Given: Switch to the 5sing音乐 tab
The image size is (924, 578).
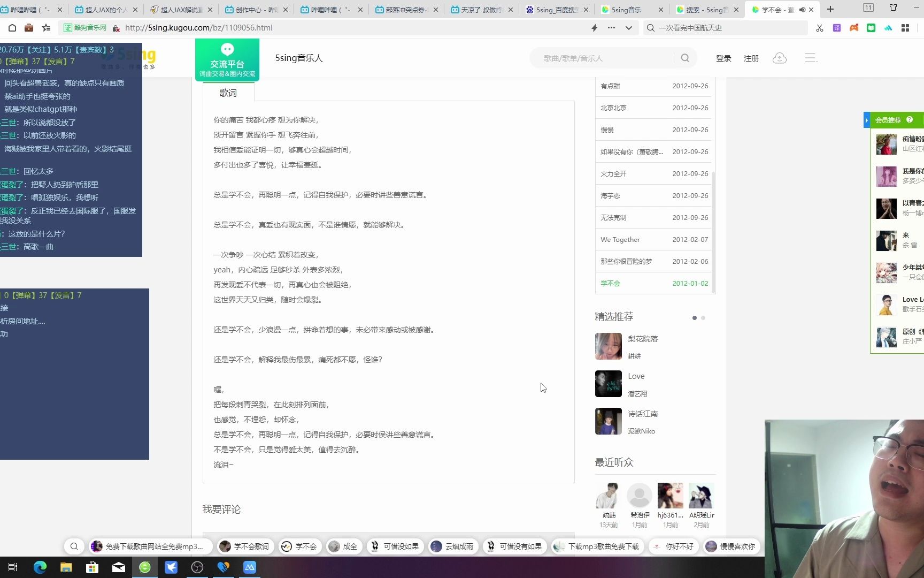Looking at the screenshot, I should (633, 10).
